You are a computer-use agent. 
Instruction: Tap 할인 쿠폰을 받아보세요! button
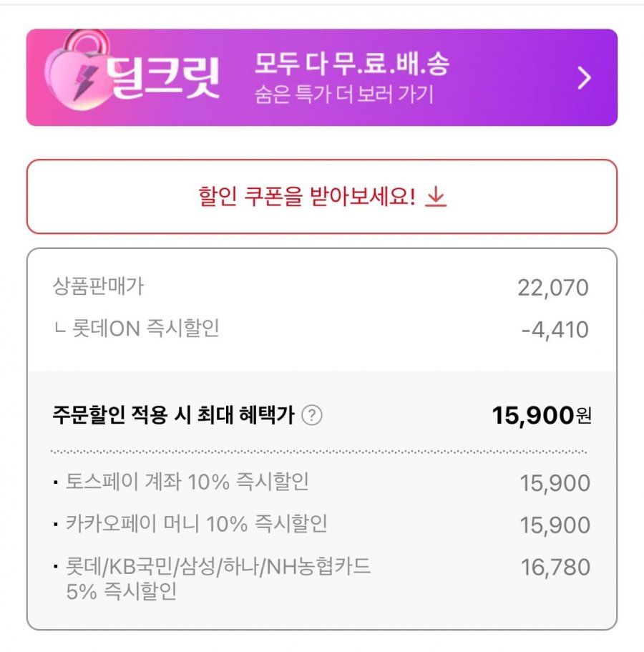pyautogui.click(x=322, y=196)
